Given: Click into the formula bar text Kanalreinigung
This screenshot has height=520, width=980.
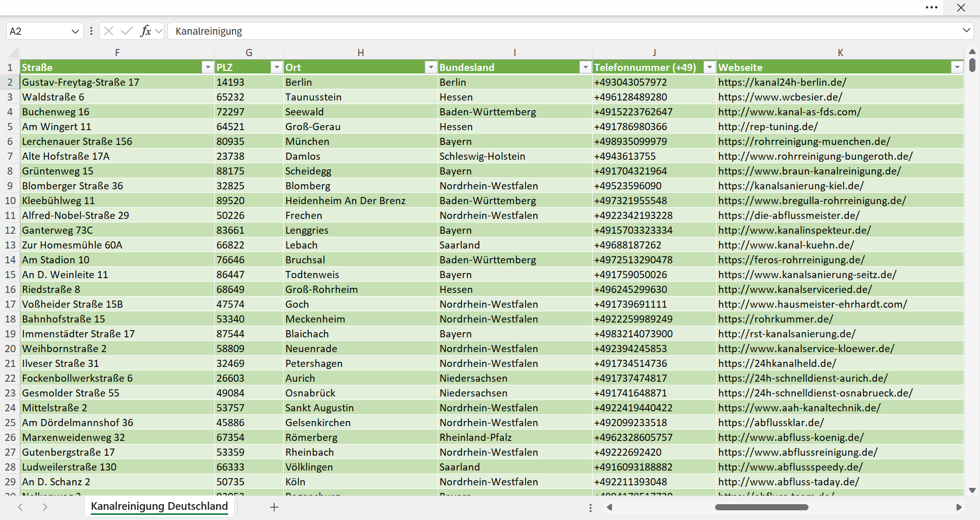Looking at the screenshot, I should [209, 31].
